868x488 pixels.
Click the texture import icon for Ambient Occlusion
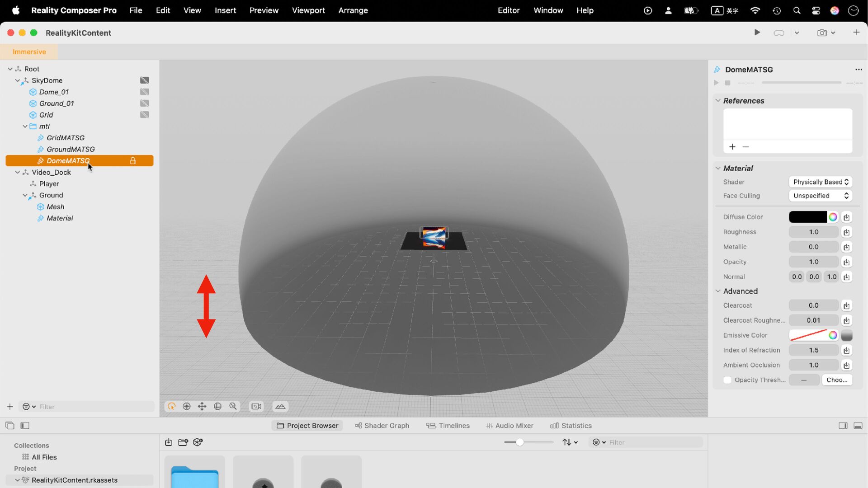pos(846,365)
